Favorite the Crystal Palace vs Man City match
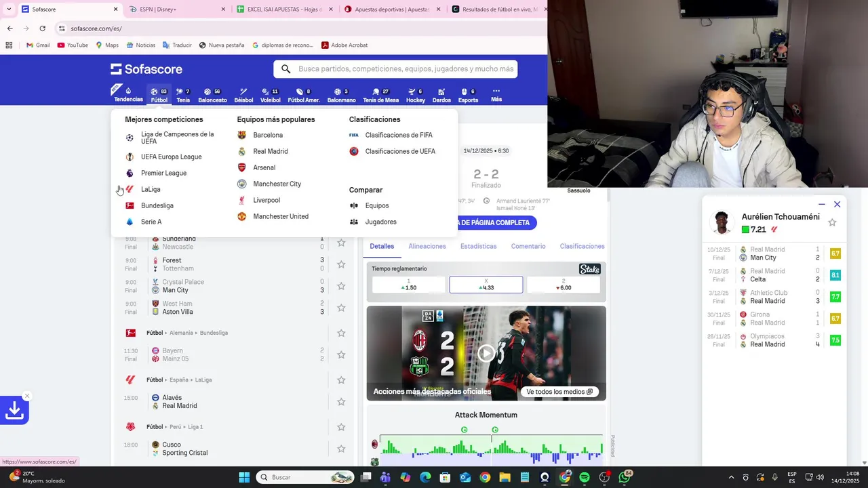This screenshot has height=488, width=868. 341,286
